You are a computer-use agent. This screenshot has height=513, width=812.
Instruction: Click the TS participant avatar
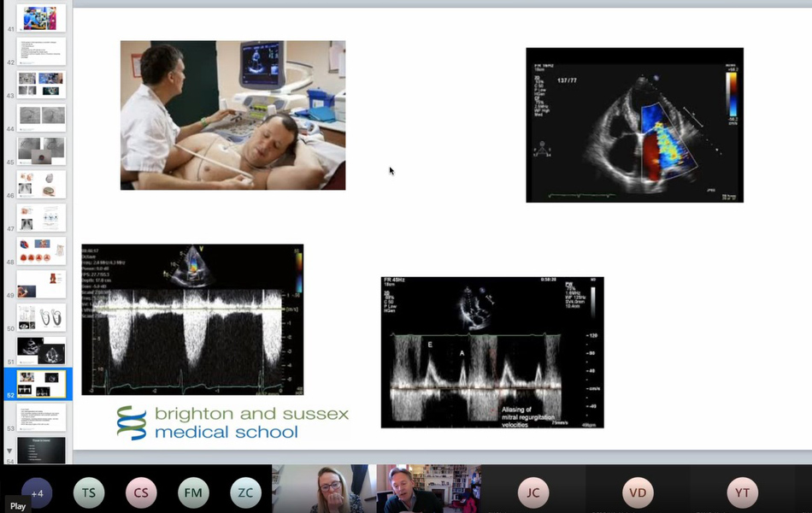89,493
